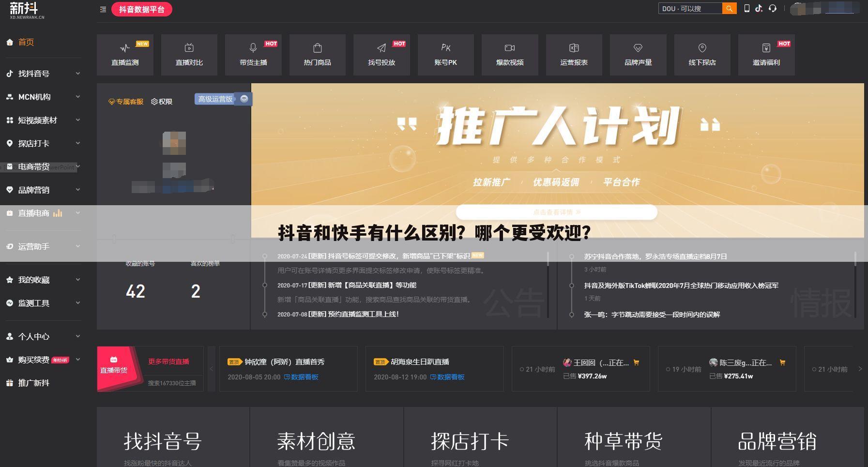Open 数据看板 for 胡海泉生日趴直播
This screenshot has width=868, height=467.
(447, 377)
